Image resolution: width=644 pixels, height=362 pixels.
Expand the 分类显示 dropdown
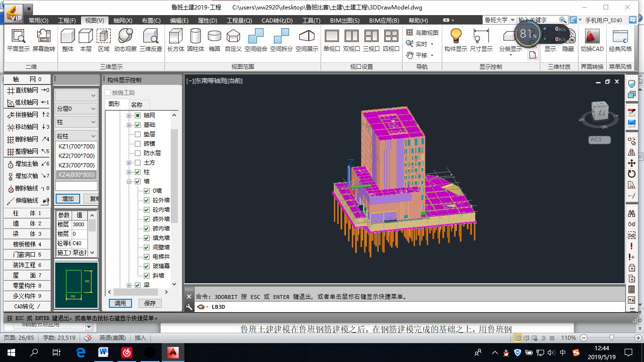(x=511, y=55)
